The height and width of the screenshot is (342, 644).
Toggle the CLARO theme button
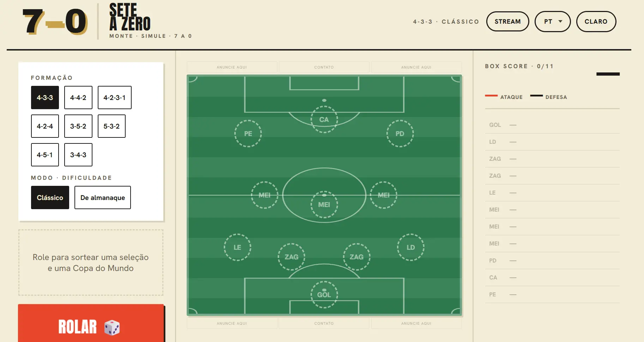point(596,22)
